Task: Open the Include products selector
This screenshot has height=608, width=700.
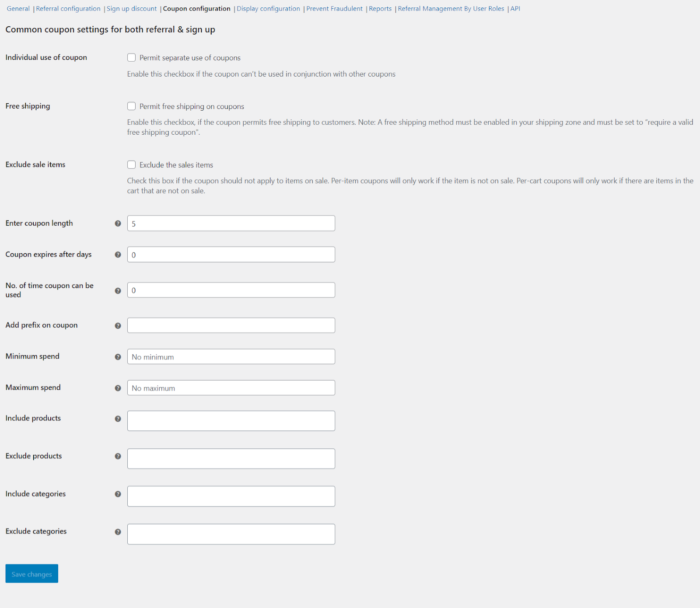Action: 231,421
